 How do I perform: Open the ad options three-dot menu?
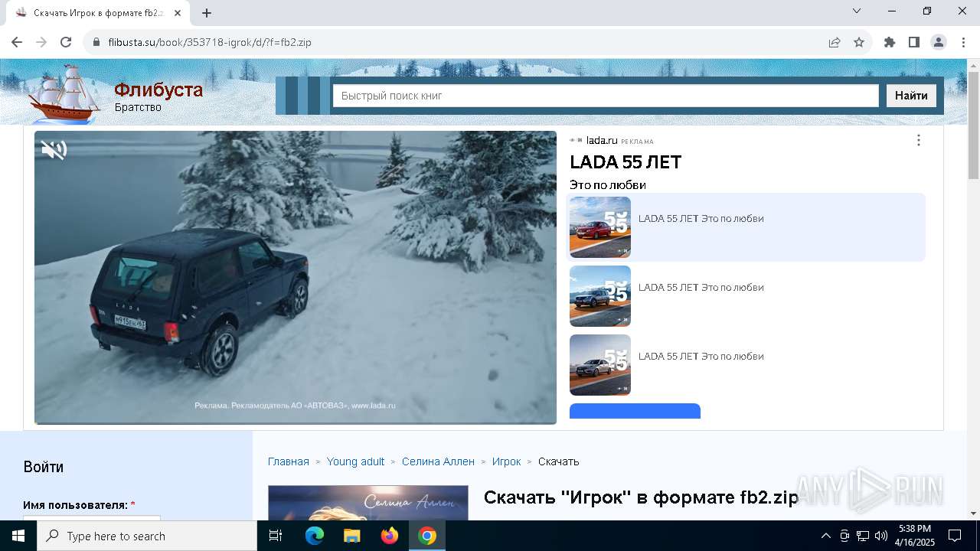coord(919,140)
